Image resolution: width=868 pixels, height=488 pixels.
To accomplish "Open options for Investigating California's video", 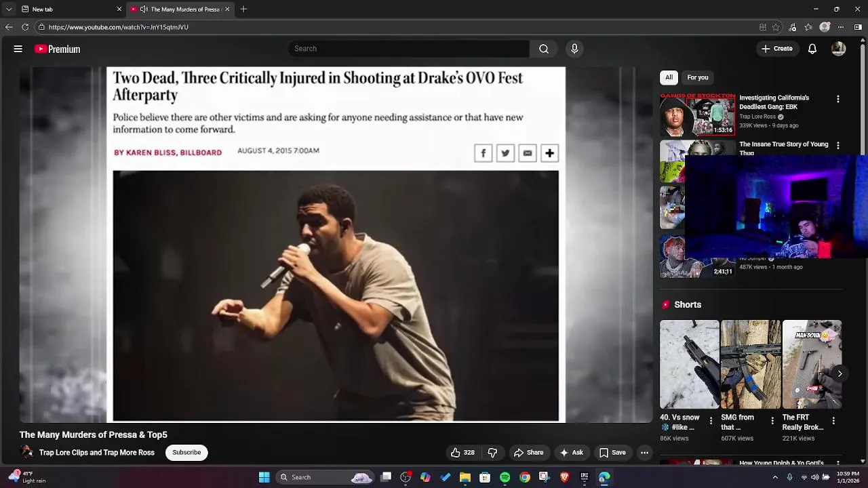I will coord(838,99).
